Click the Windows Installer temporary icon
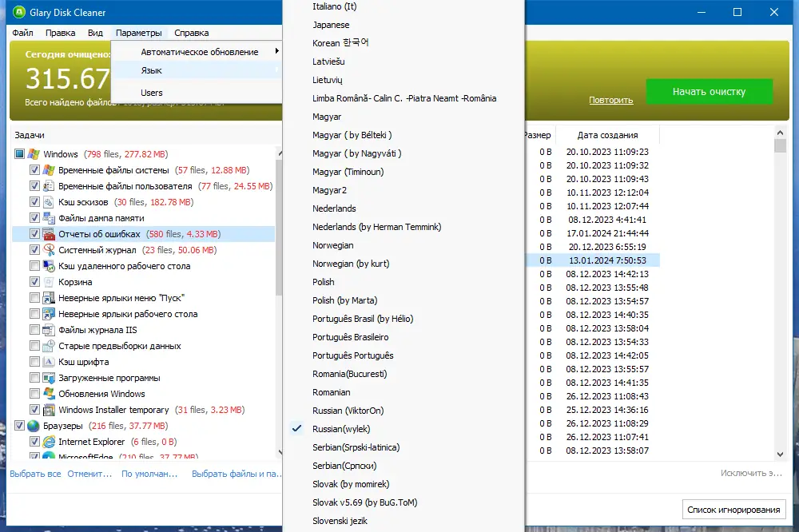The image size is (799, 532). pos(49,410)
